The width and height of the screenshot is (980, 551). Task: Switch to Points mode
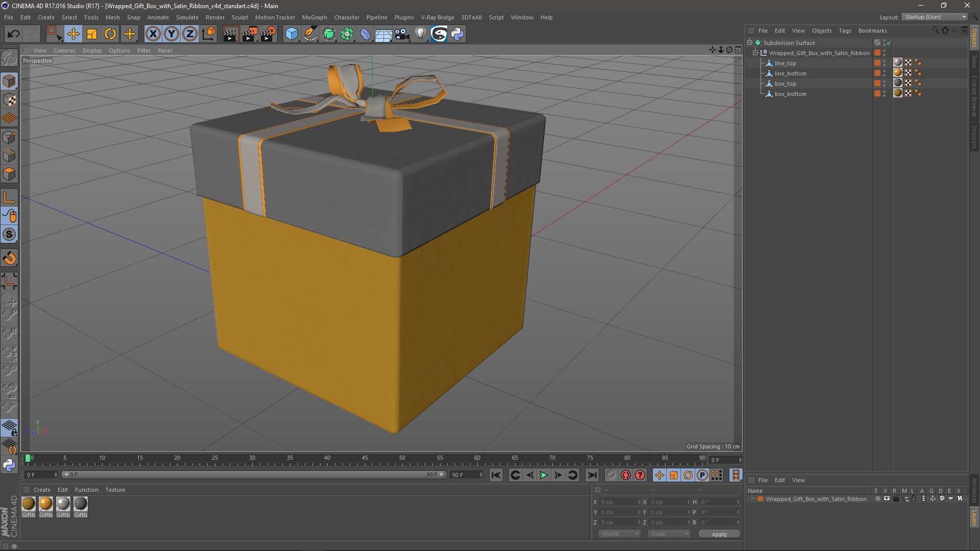pyautogui.click(x=9, y=137)
